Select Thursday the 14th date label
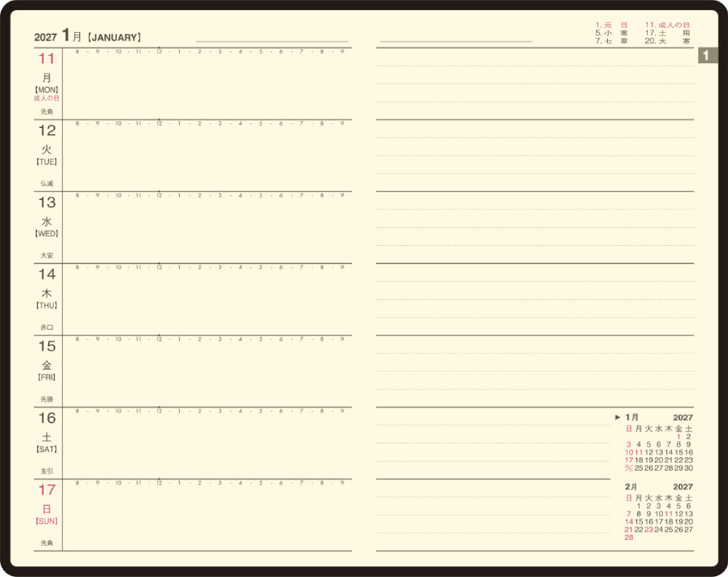Screen dimensions: 728x577 click(x=47, y=274)
